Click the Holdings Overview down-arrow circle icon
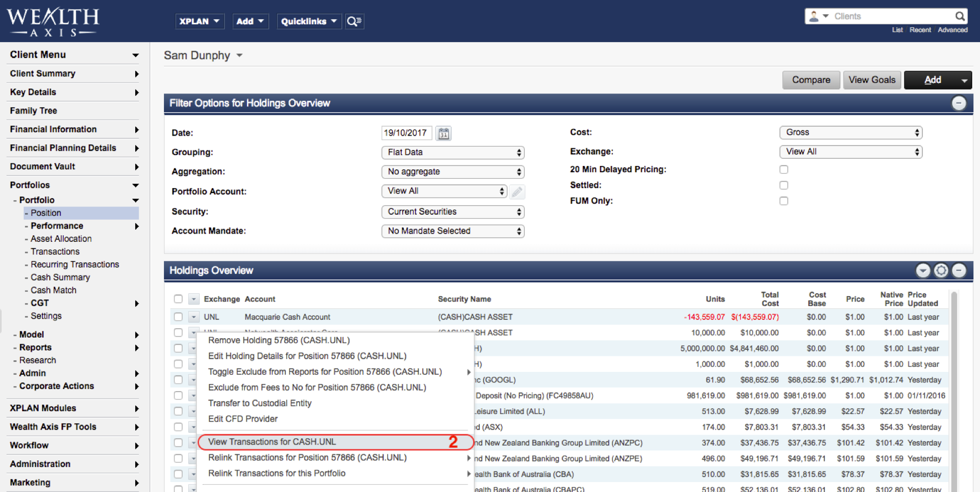 (923, 270)
